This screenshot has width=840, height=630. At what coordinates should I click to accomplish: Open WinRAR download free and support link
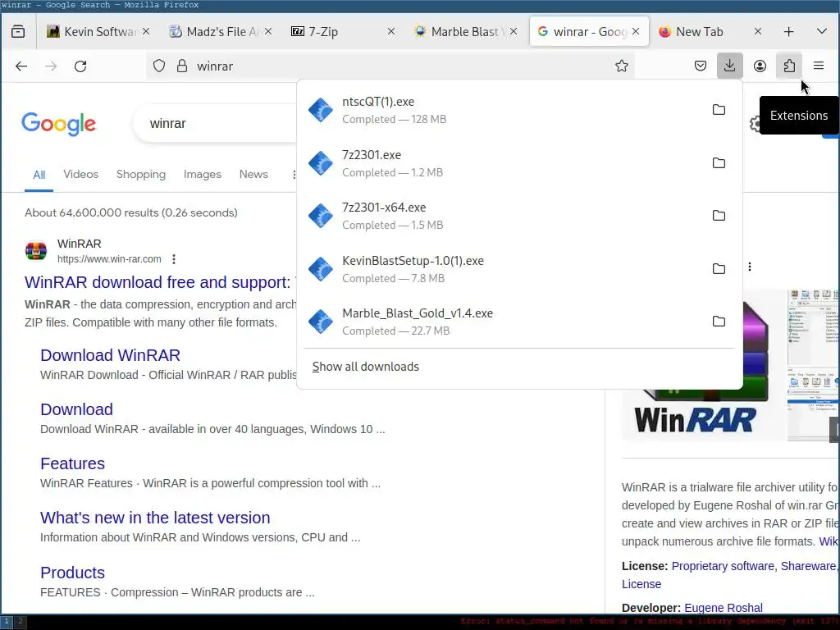coord(160,282)
